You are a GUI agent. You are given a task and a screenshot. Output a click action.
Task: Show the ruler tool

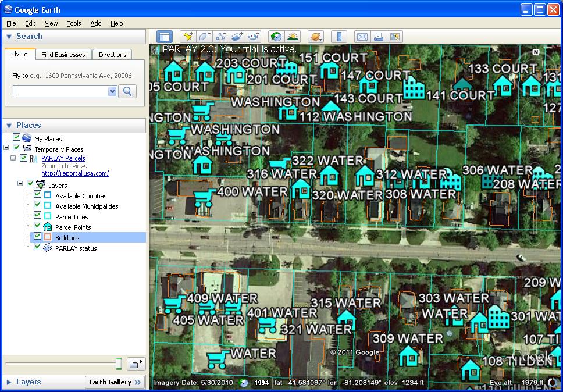coord(339,37)
